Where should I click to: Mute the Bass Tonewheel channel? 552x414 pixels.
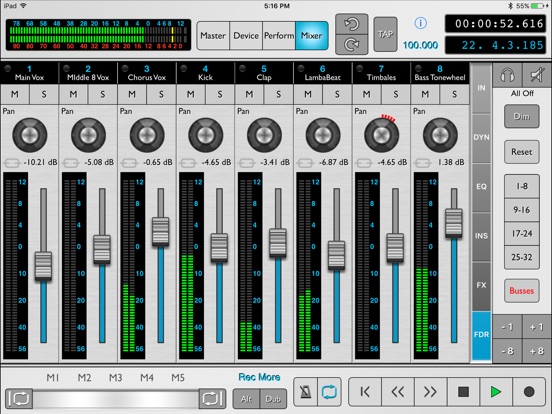(x=425, y=94)
